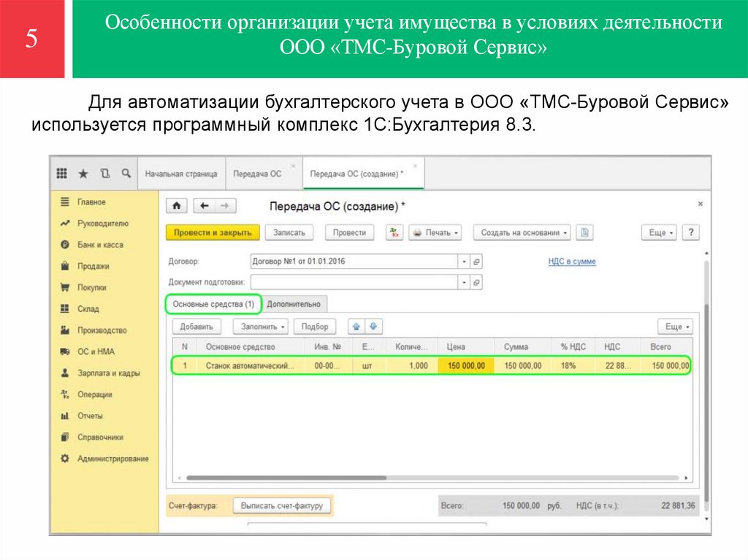The image size is (748, 560).
Task: Open the Договор field dropdown
Action: pos(462,261)
